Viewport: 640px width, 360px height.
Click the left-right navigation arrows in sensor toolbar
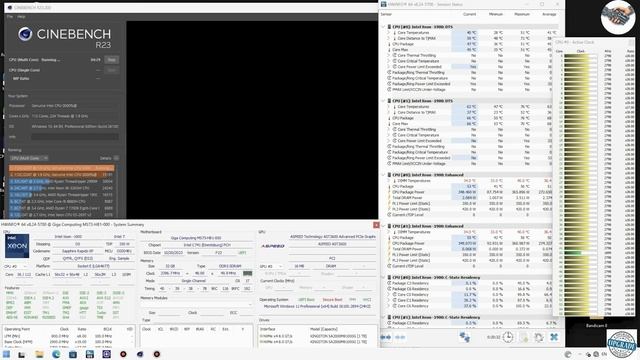(x=386, y=337)
